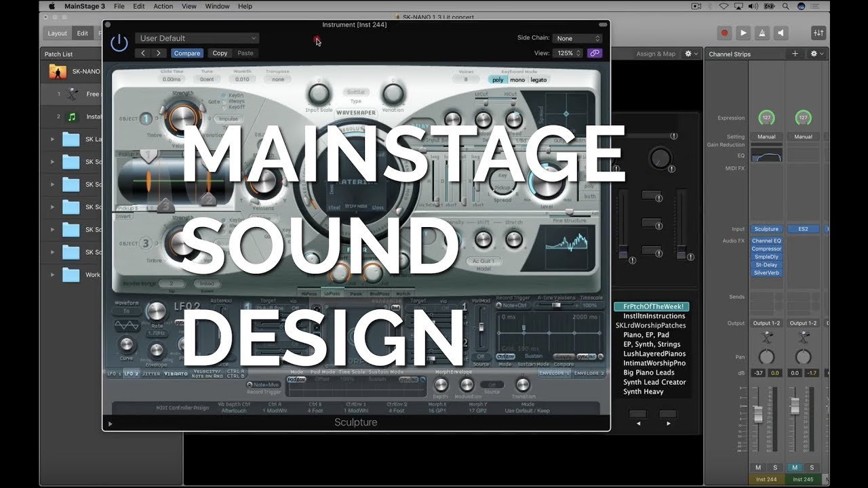Expand the SK La folder in Patch List
The height and width of the screenshot is (488, 868).
[x=52, y=140]
